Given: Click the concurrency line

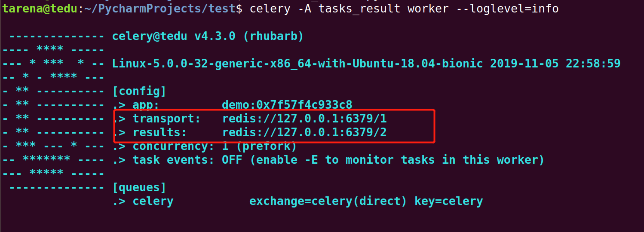Looking at the screenshot, I should coord(205,146).
